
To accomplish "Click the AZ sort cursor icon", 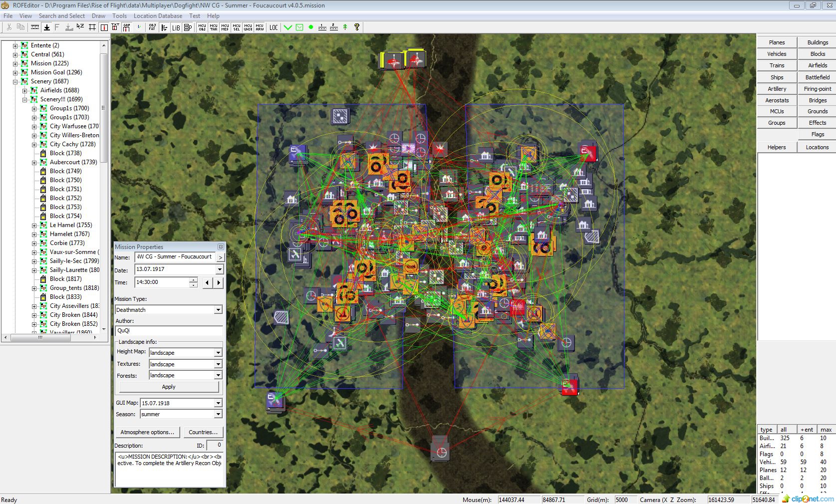I will (x=80, y=27).
